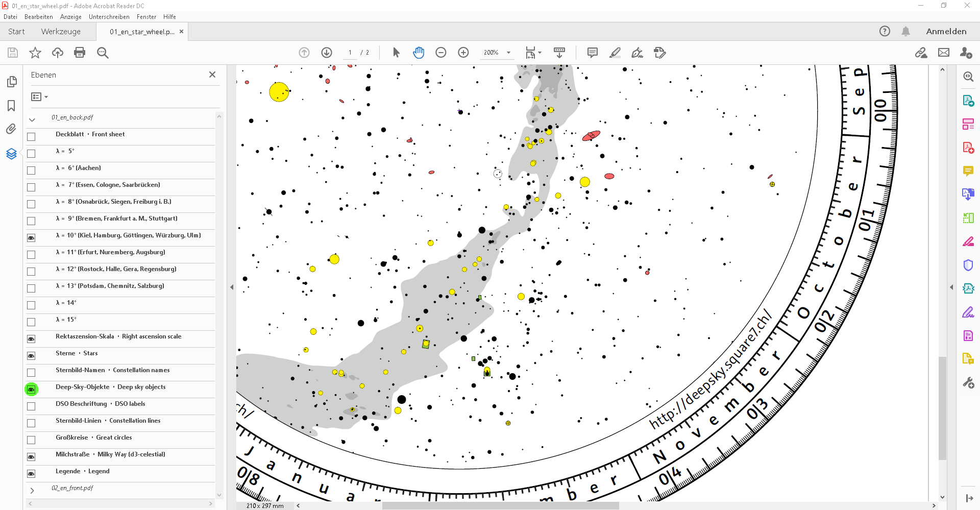The width and height of the screenshot is (980, 510).
Task: Show the Sternbild-Namen layer
Action: [x=31, y=373]
